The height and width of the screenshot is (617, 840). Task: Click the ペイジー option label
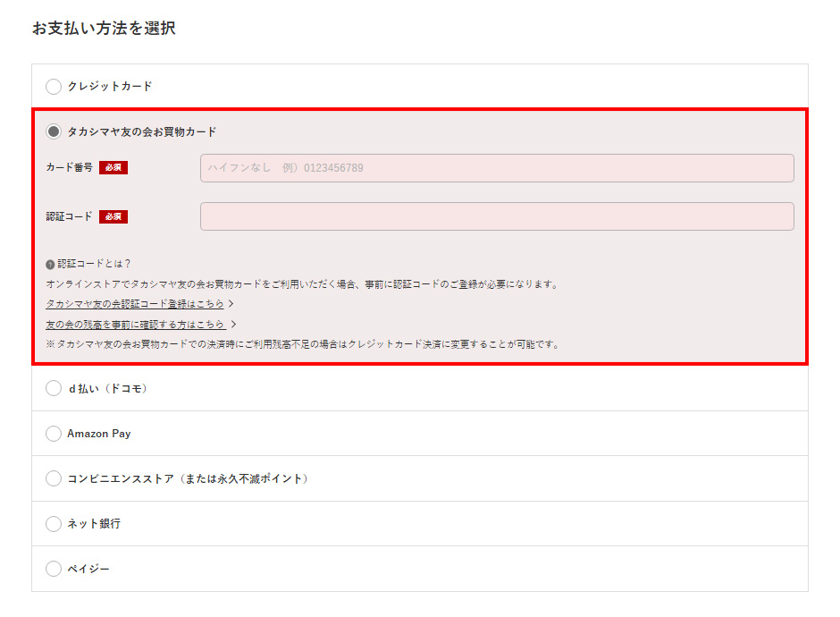pos(88,568)
